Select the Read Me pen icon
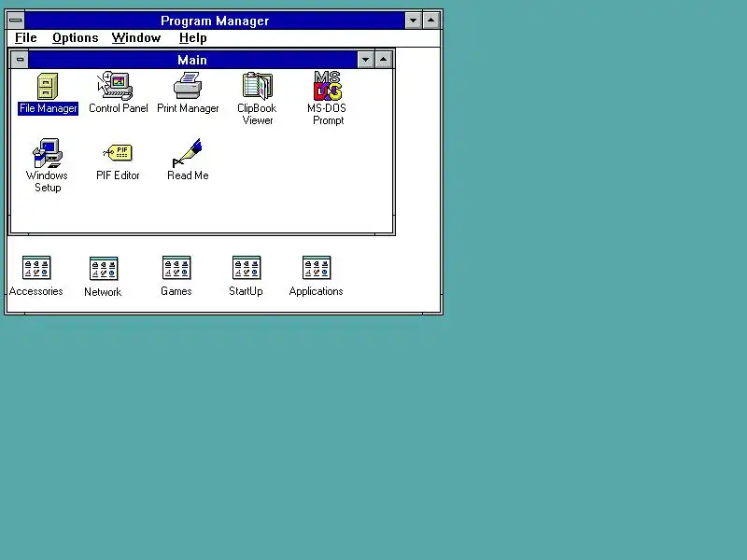The height and width of the screenshot is (560, 747). tap(188, 153)
